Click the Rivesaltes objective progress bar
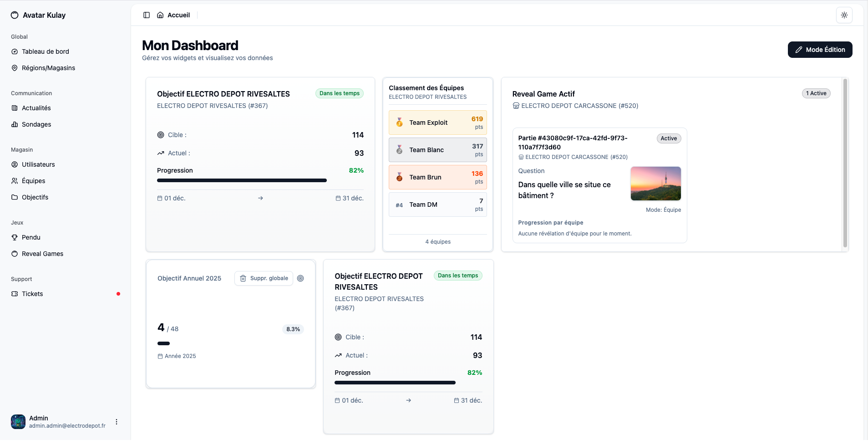 pyautogui.click(x=242, y=180)
